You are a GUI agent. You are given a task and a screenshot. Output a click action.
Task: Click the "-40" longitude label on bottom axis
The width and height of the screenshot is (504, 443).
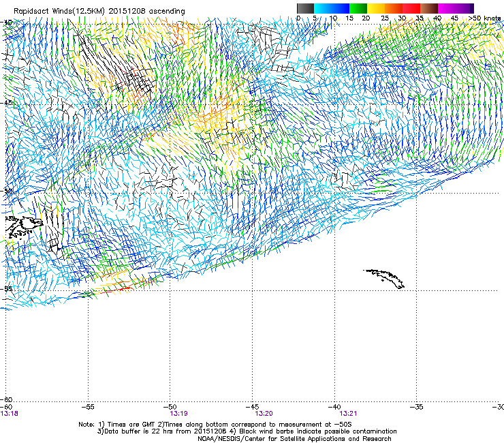point(334,407)
